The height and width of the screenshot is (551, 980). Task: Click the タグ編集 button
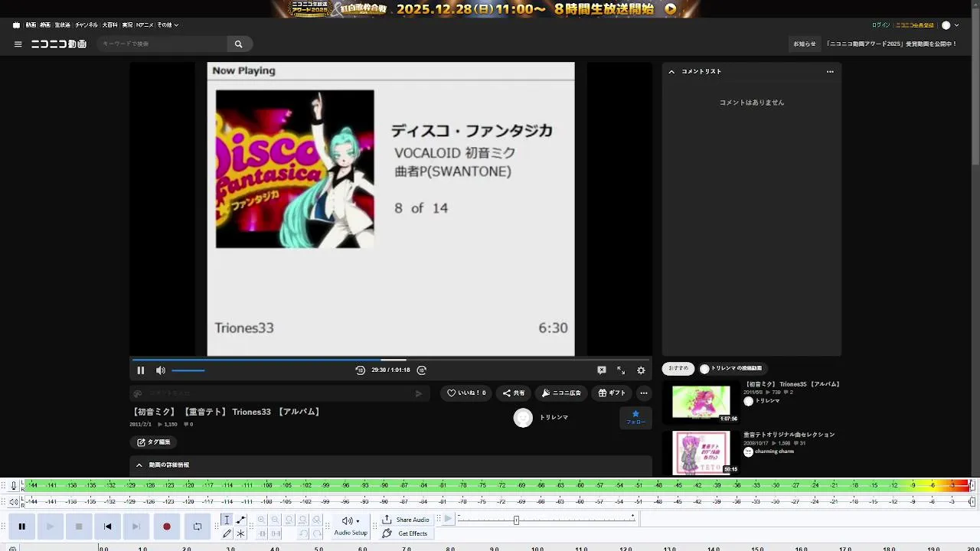pos(154,442)
